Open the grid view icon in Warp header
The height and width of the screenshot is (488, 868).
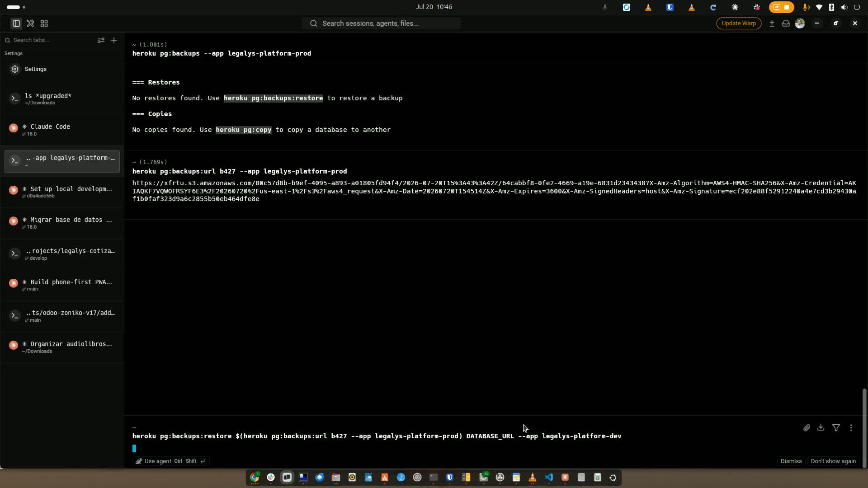click(x=44, y=23)
